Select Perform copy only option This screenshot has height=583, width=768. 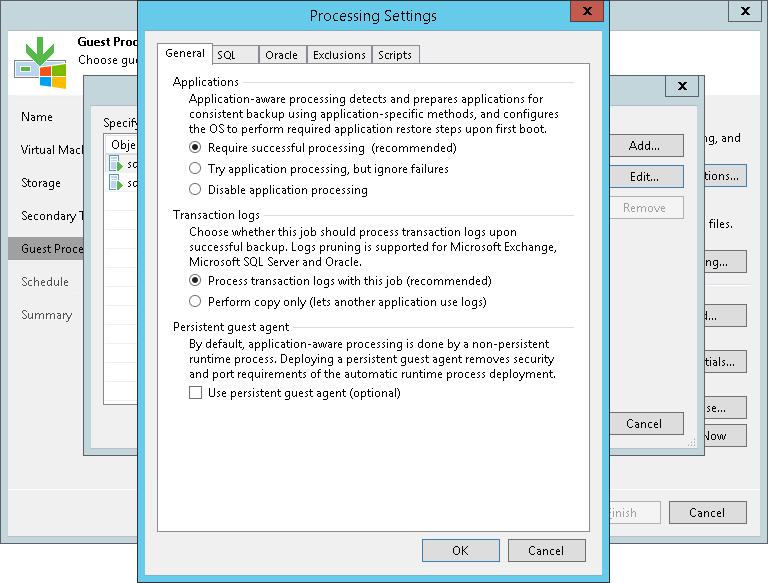click(x=195, y=301)
